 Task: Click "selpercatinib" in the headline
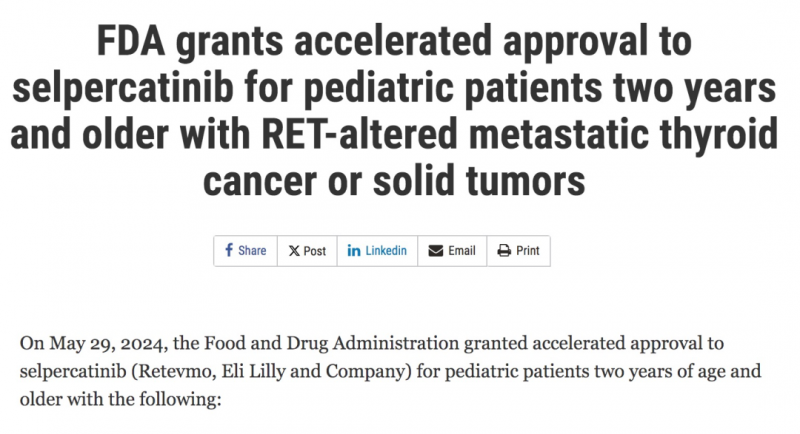pos(123,88)
